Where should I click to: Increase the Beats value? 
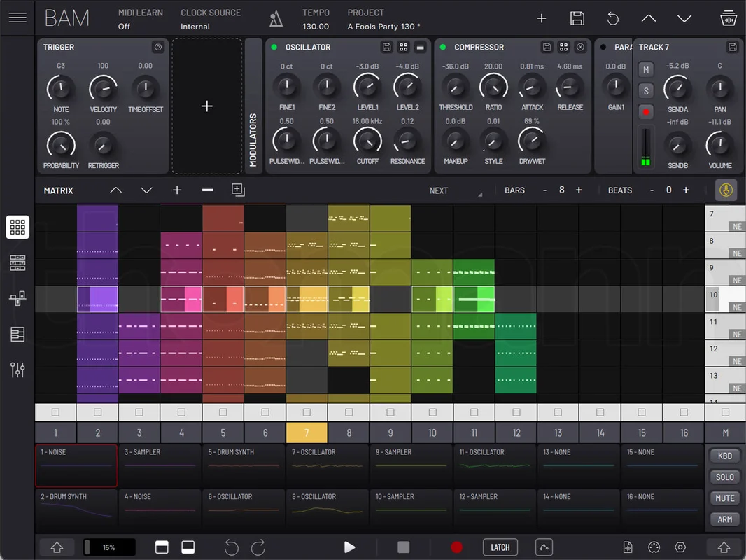(x=686, y=190)
